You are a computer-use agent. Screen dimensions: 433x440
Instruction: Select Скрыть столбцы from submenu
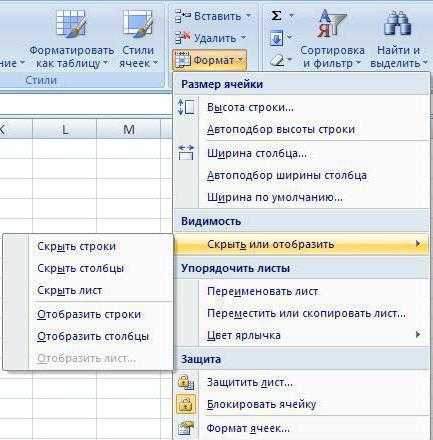(88, 268)
